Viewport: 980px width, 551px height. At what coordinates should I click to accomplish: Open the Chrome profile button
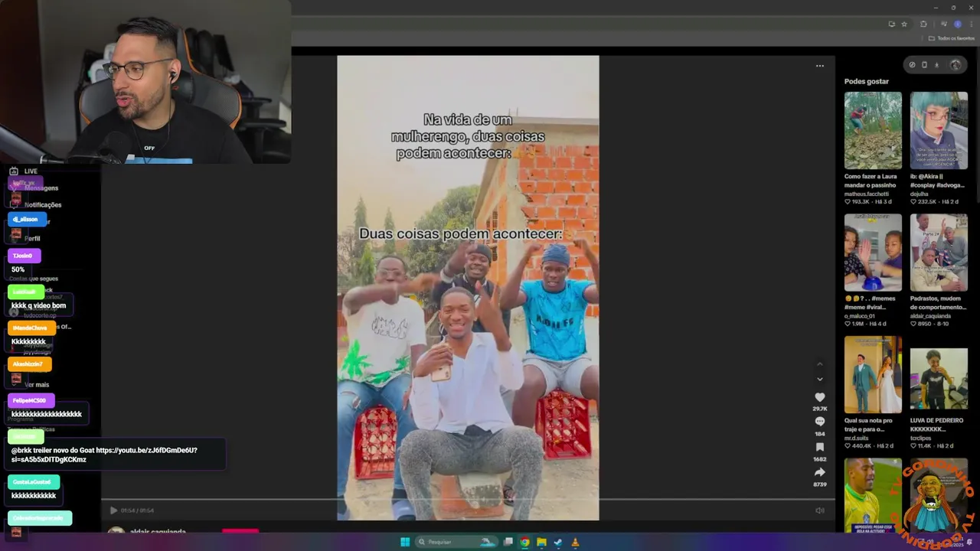pos(957,24)
